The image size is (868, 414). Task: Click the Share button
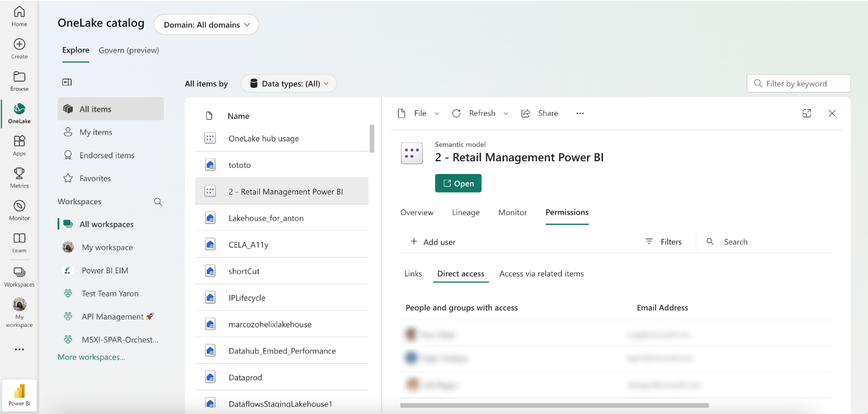[x=540, y=113]
